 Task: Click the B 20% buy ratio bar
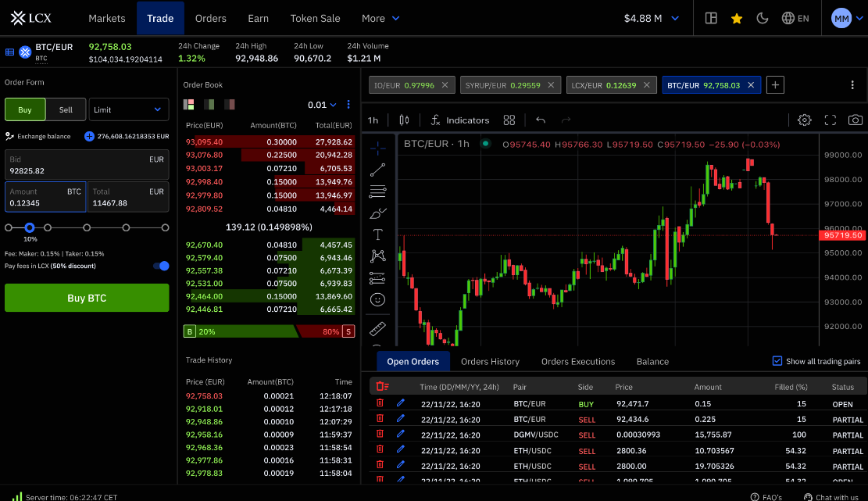(x=240, y=331)
